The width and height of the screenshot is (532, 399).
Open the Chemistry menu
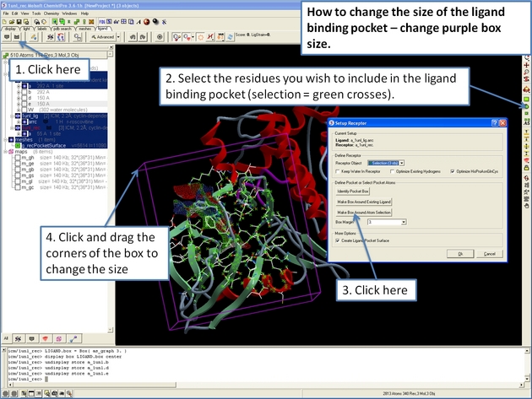point(52,13)
